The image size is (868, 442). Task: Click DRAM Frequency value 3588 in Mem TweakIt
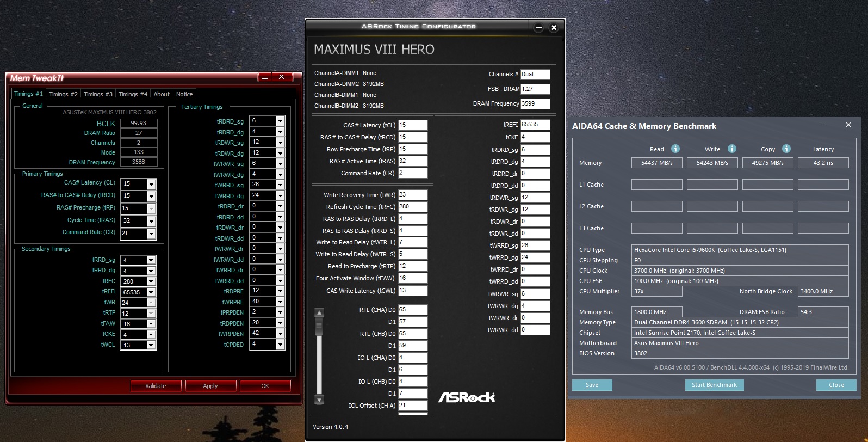(x=139, y=162)
